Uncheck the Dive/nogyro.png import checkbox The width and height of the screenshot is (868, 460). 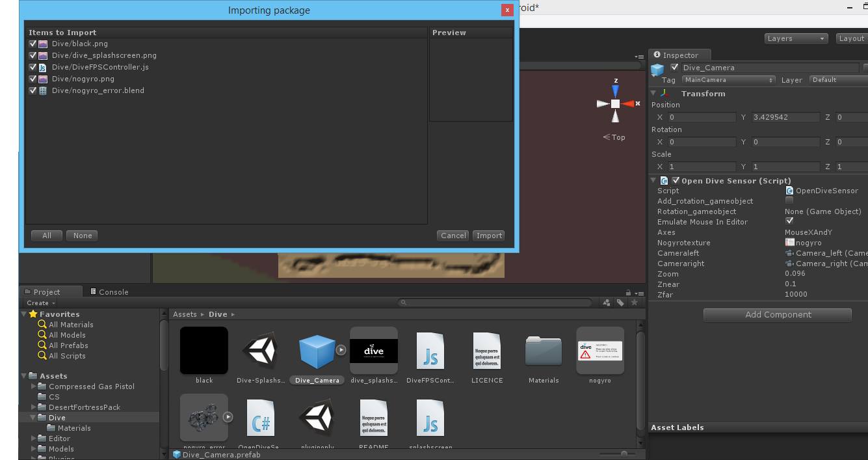(x=33, y=79)
